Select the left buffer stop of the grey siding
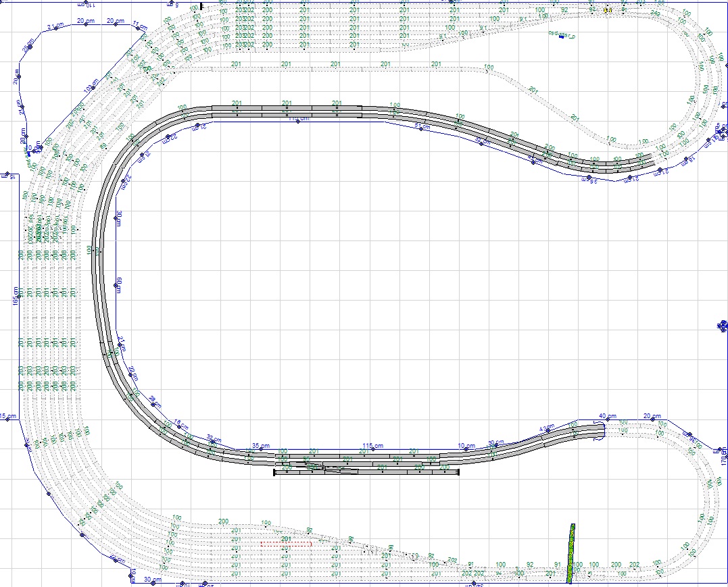 click(274, 473)
